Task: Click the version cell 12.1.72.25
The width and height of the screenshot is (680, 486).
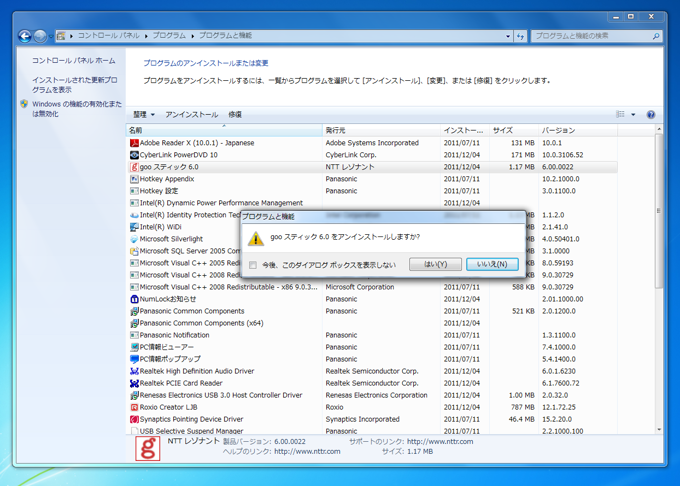Action: pos(559,408)
